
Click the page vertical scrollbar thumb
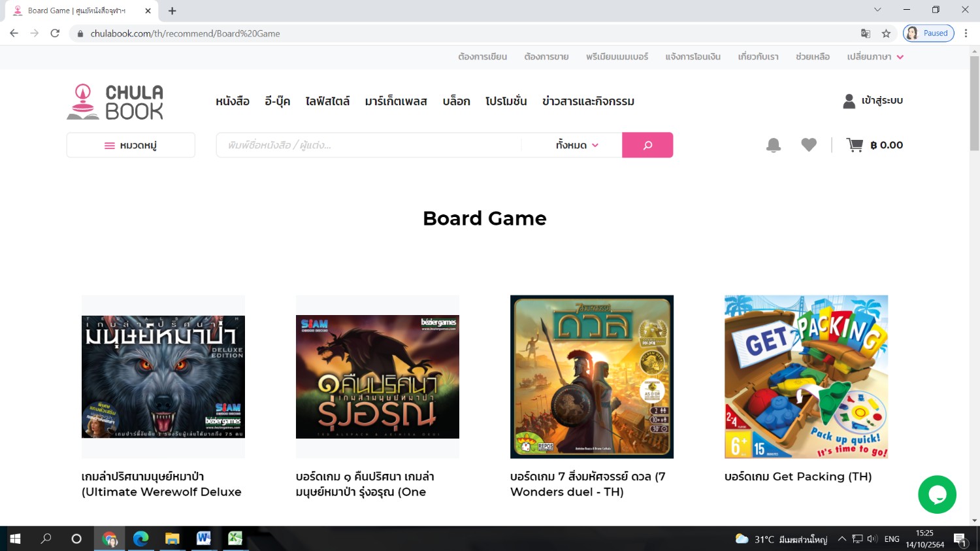point(975,103)
